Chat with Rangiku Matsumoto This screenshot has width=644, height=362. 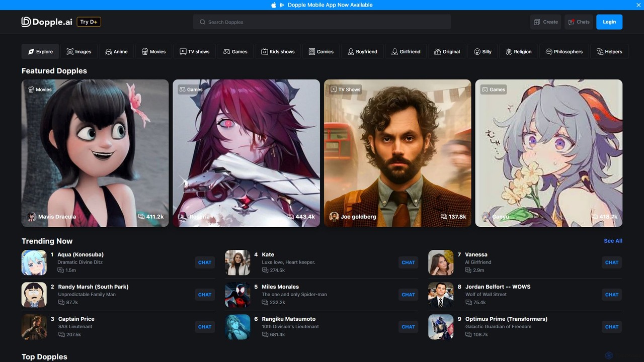coord(409,327)
